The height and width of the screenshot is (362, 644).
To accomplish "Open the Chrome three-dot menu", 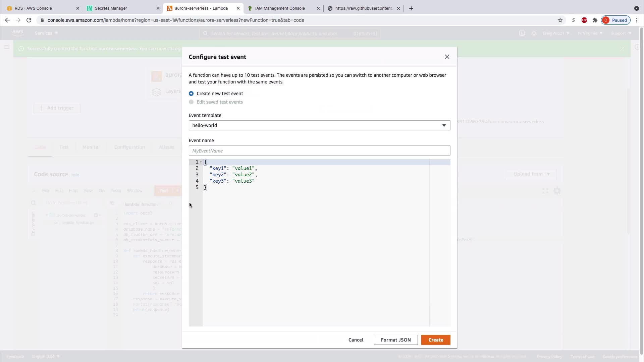I will point(637,20).
